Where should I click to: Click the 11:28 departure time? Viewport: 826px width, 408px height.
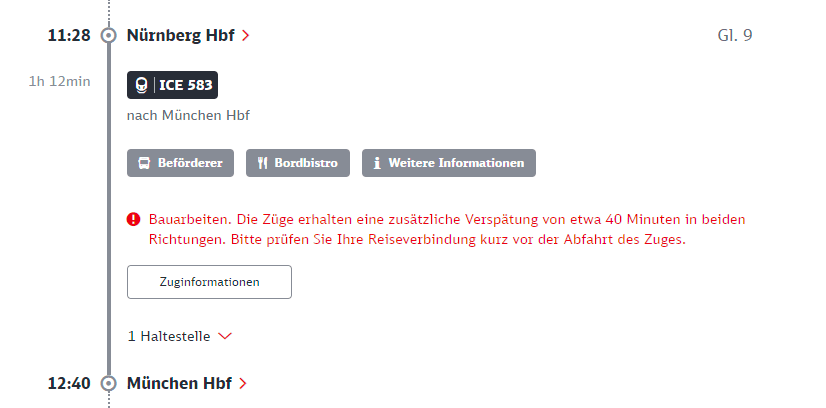point(69,36)
